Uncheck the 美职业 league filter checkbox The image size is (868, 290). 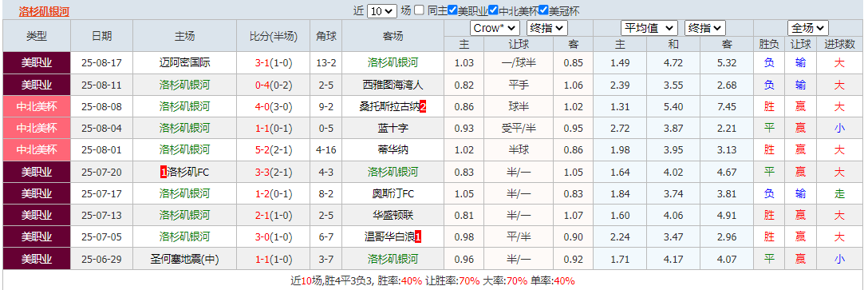[453, 10]
